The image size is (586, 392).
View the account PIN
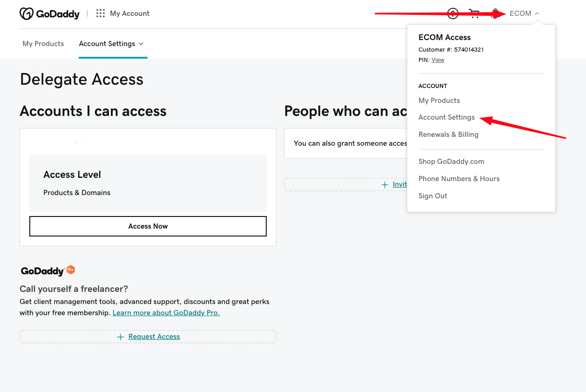(438, 60)
